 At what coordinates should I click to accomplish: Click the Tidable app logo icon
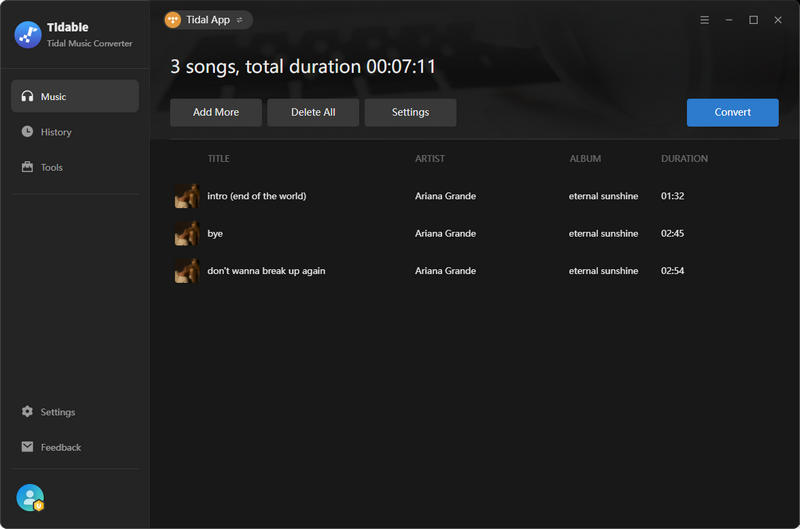click(x=28, y=35)
